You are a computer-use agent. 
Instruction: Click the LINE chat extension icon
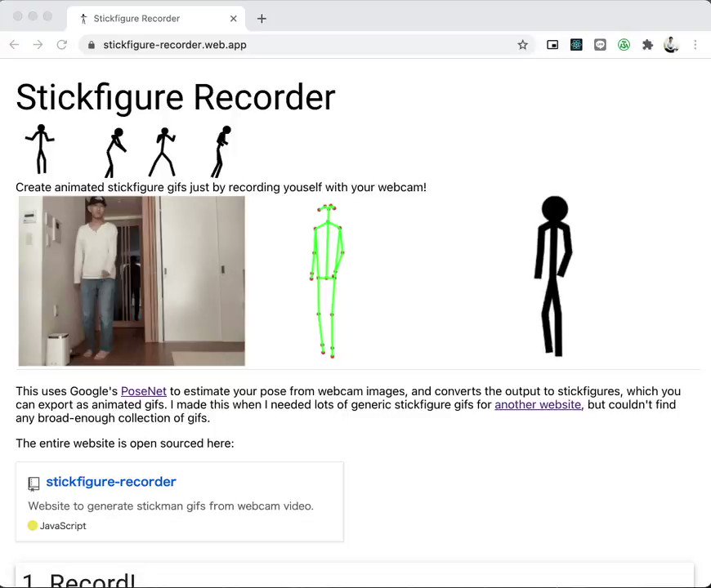coord(600,45)
